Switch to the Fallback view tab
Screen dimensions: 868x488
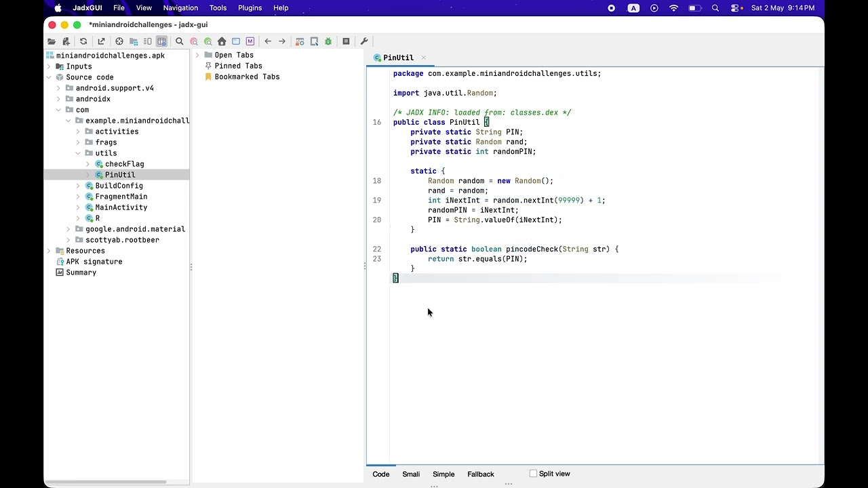[x=481, y=474]
